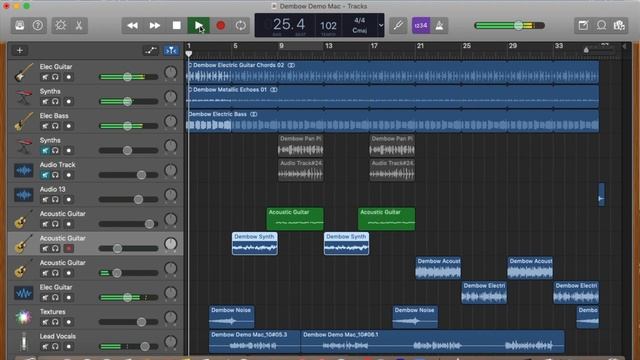Click the Rewind transport button
This screenshot has height=360, width=640.
(x=133, y=25)
